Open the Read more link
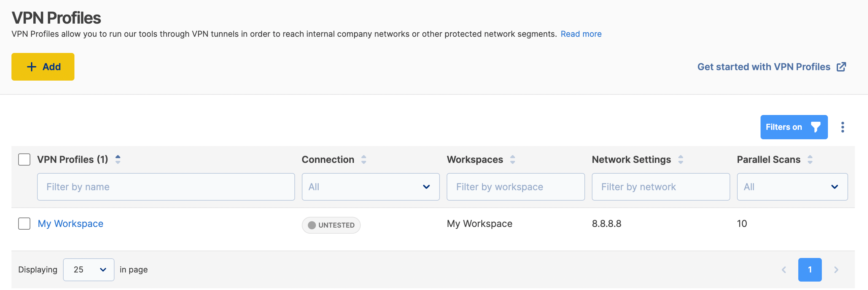Viewport: 868px width, 290px height. 581,34
